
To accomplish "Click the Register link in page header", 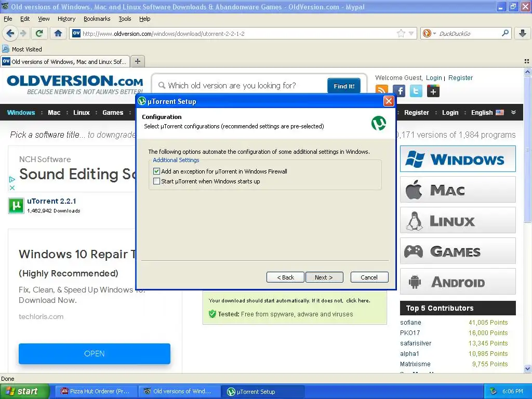I will point(460,78).
